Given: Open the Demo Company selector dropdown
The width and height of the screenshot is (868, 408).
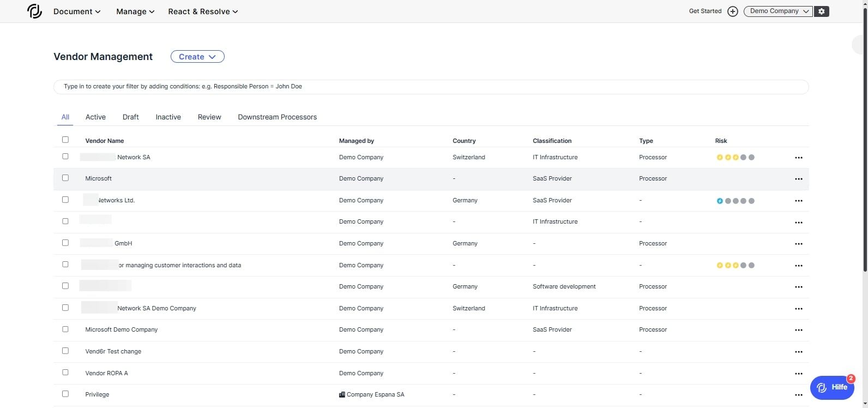Looking at the screenshot, I should pos(778,11).
